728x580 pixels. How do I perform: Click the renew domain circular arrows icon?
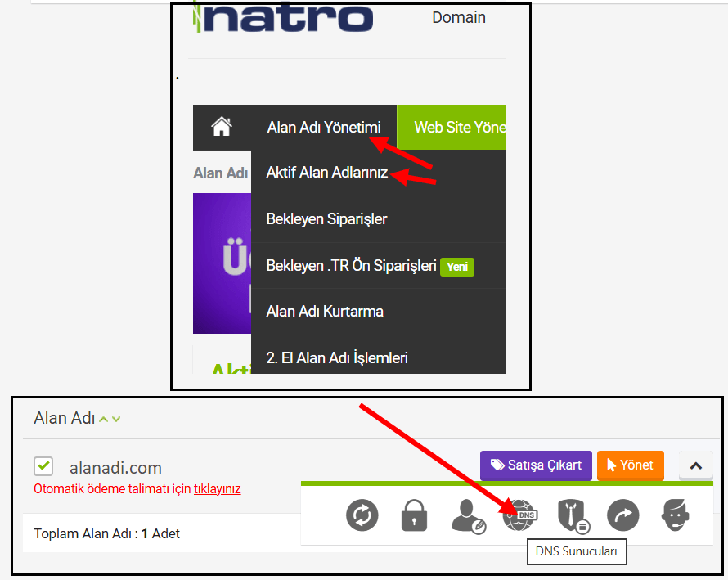pos(362,515)
